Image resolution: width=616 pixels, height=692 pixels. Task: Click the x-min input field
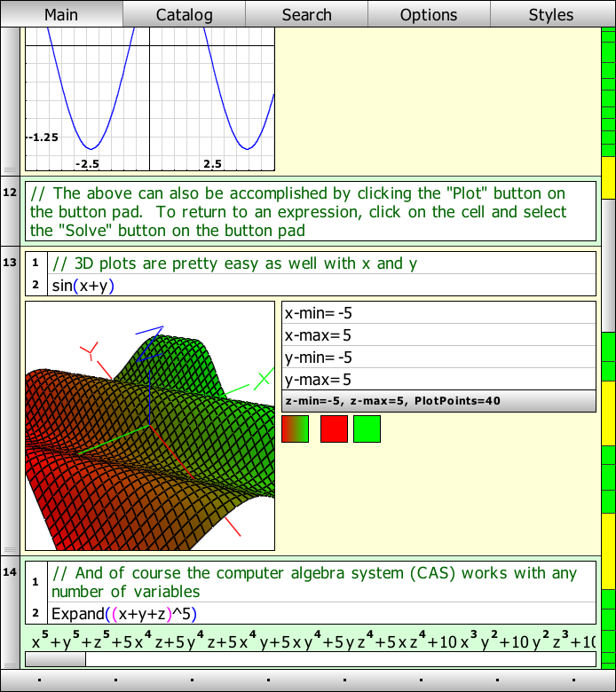438,313
